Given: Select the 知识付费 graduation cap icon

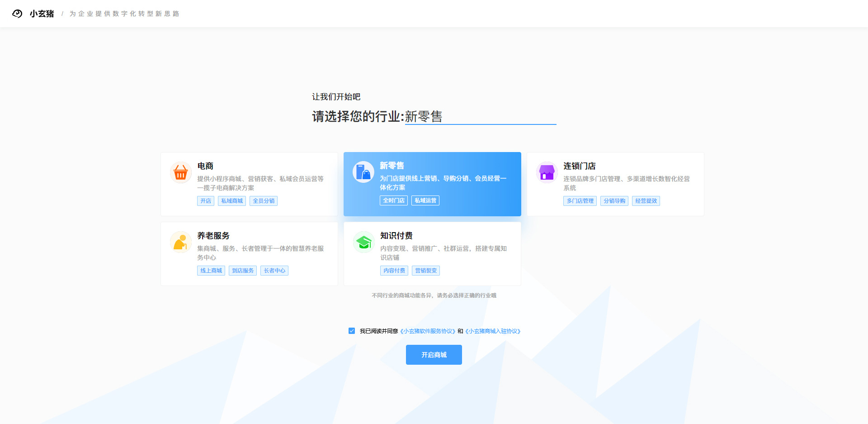Looking at the screenshot, I should (364, 242).
